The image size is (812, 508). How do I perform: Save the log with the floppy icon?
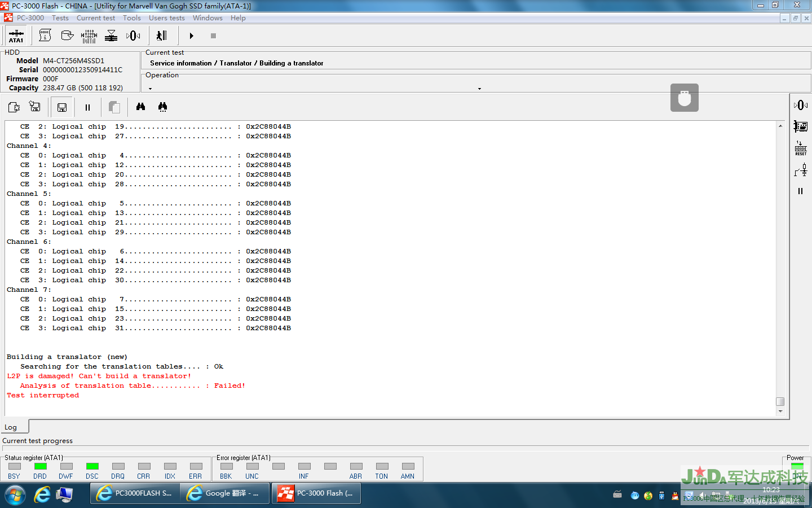62,107
